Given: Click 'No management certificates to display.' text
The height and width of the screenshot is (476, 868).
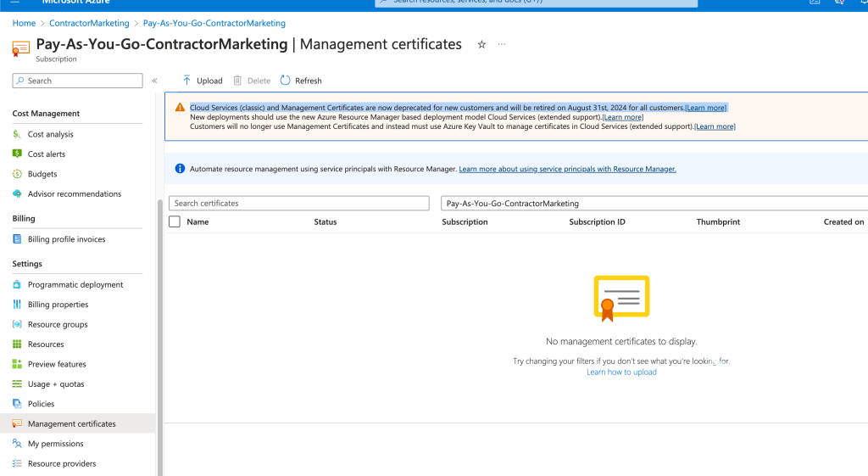Looking at the screenshot, I should pyautogui.click(x=621, y=341).
